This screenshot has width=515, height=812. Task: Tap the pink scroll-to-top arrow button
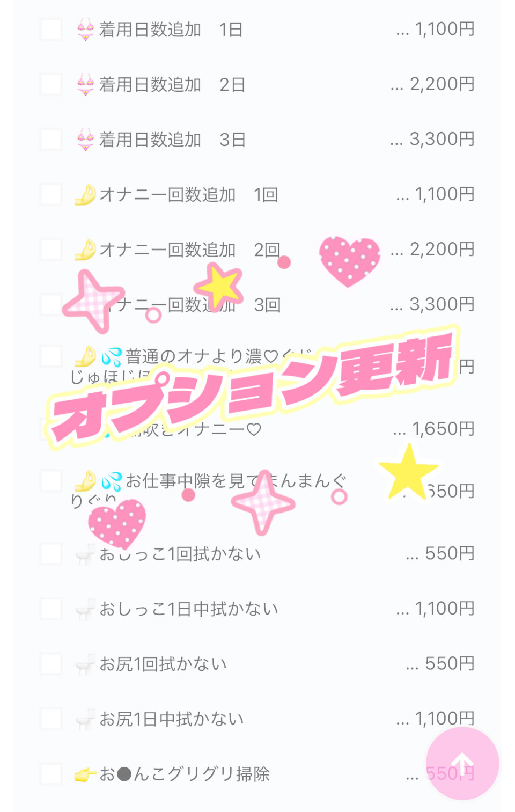click(x=462, y=763)
